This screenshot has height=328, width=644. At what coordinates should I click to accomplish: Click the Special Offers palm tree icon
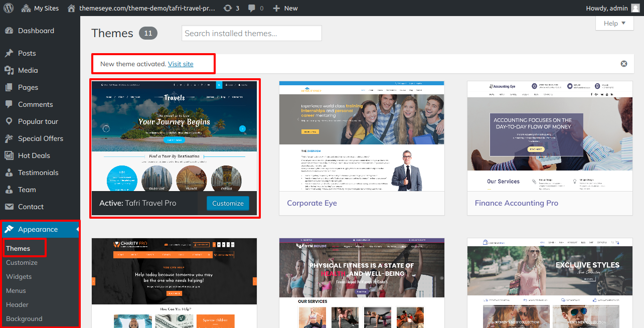[x=9, y=138]
